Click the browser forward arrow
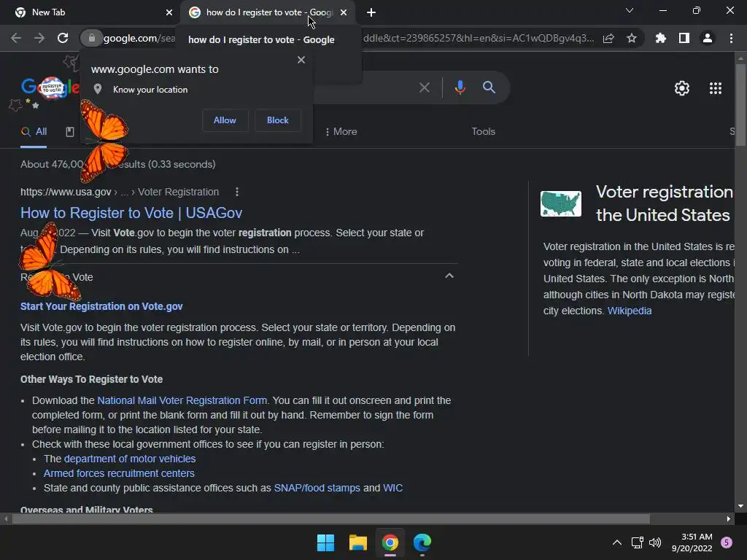Viewport: 747px width, 560px height. pyautogui.click(x=39, y=38)
